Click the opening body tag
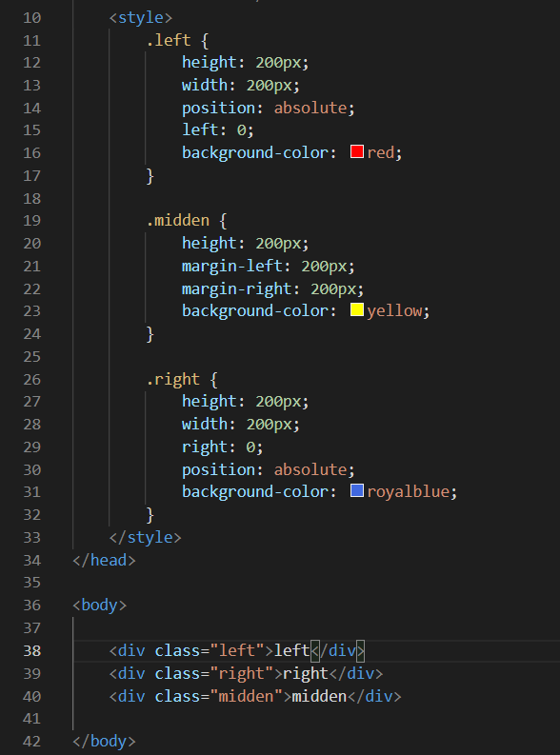This screenshot has height=755, width=560. pyautogui.click(x=100, y=606)
